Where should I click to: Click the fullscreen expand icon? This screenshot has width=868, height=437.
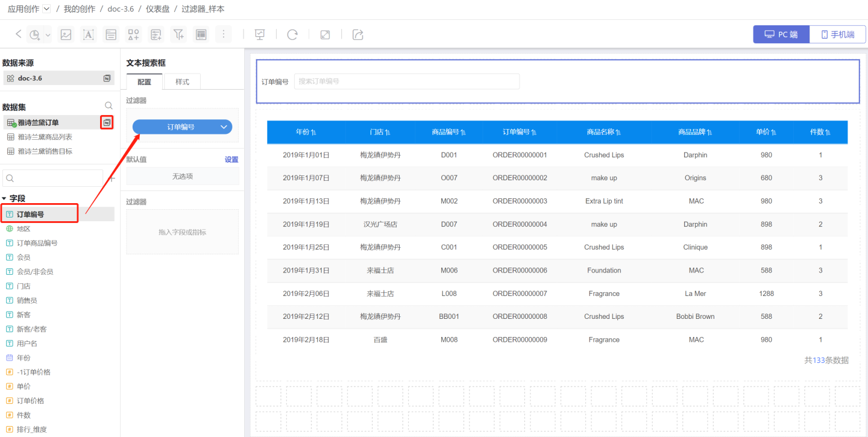[x=325, y=34]
